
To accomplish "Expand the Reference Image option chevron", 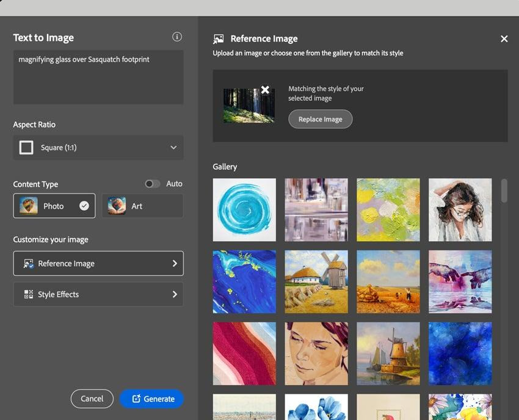I will 175,264.
